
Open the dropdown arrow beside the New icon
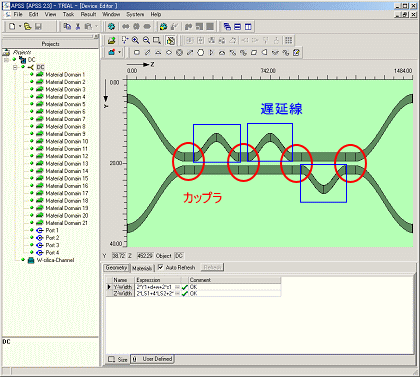click(x=20, y=27)
